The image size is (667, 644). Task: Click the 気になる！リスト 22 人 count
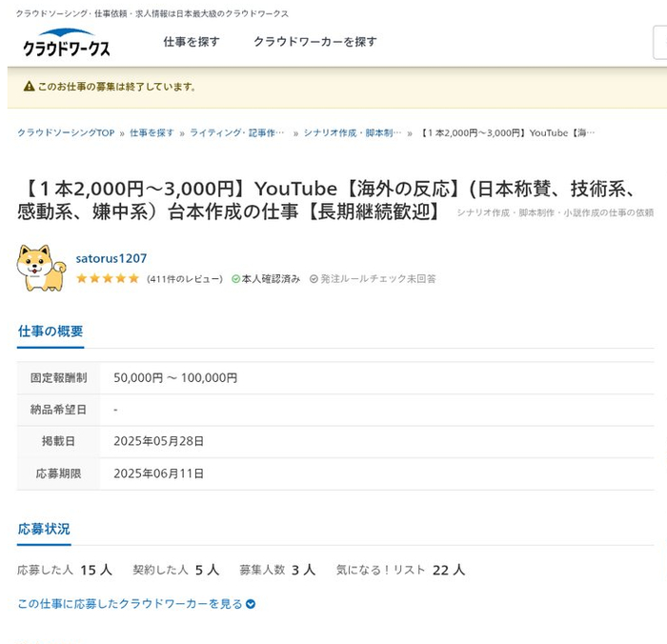(x=400, y=570)
